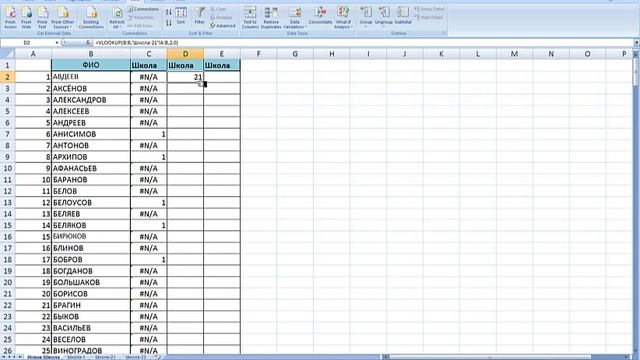Viewport: 640px width, 360px height.
Task: Open the Data Validation tool
Action: [295, 18]
